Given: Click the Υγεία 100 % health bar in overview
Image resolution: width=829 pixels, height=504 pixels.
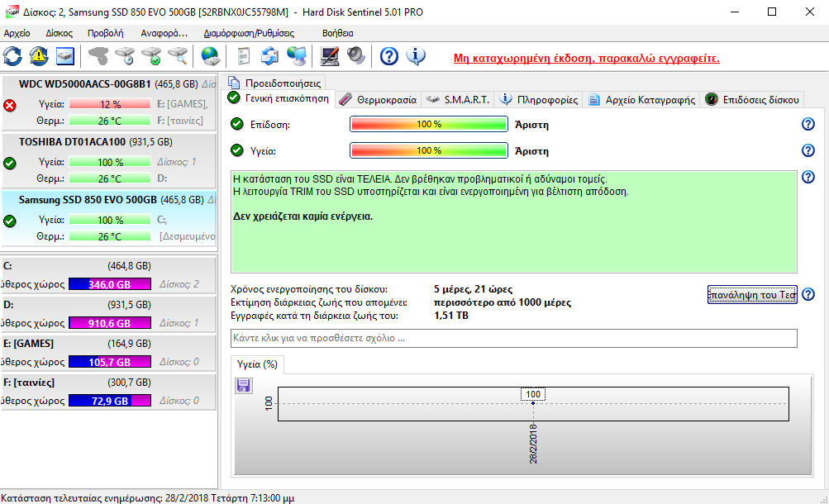Looking at the screenshot, I should click(429, 150).
